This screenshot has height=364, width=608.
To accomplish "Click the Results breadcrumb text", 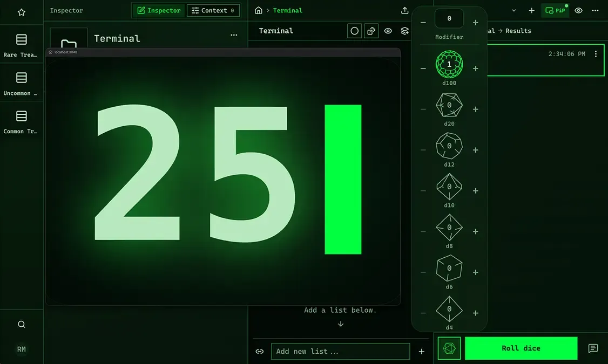I will click(x=518, y=31).
